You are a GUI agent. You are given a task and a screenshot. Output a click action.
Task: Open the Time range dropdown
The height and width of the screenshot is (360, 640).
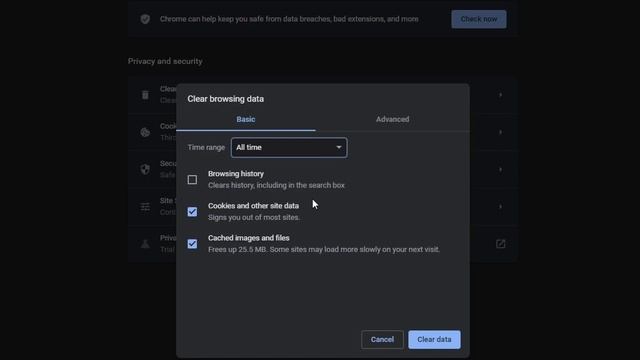pos(289,147)
